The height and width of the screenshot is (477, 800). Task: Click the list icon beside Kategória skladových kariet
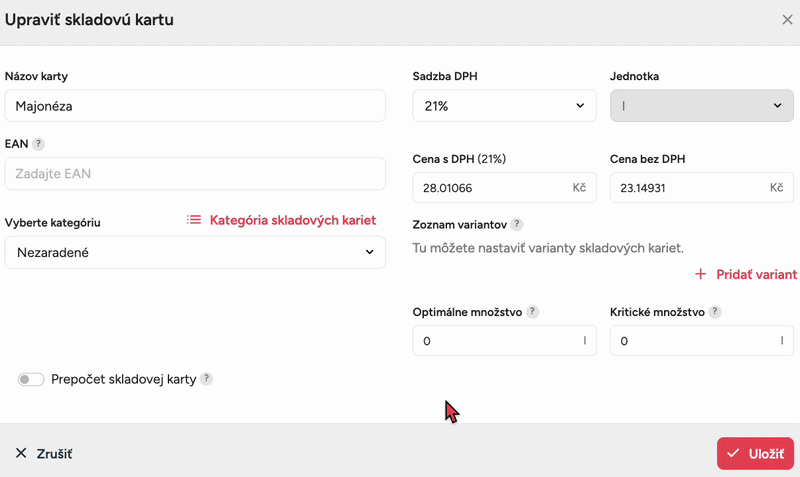tap(194, 220)
